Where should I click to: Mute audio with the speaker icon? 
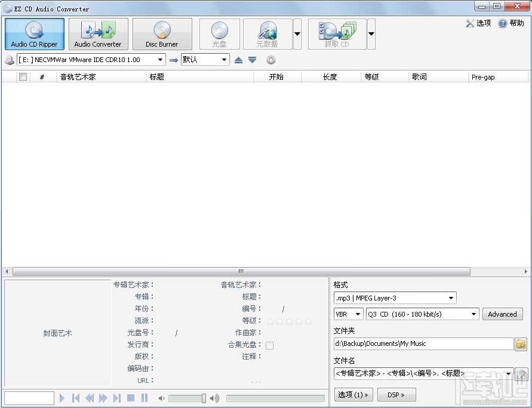pos(161,398)
